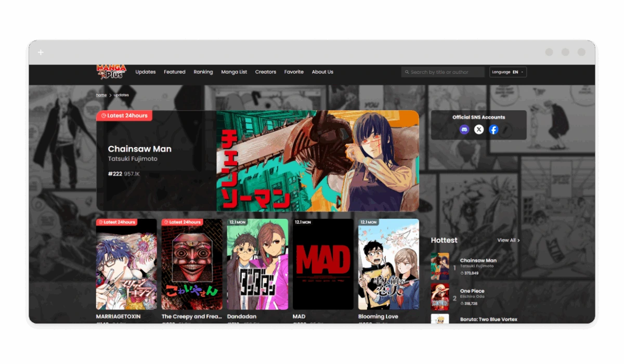
Task: Open the Featured menu item
Action: (175, 72)
